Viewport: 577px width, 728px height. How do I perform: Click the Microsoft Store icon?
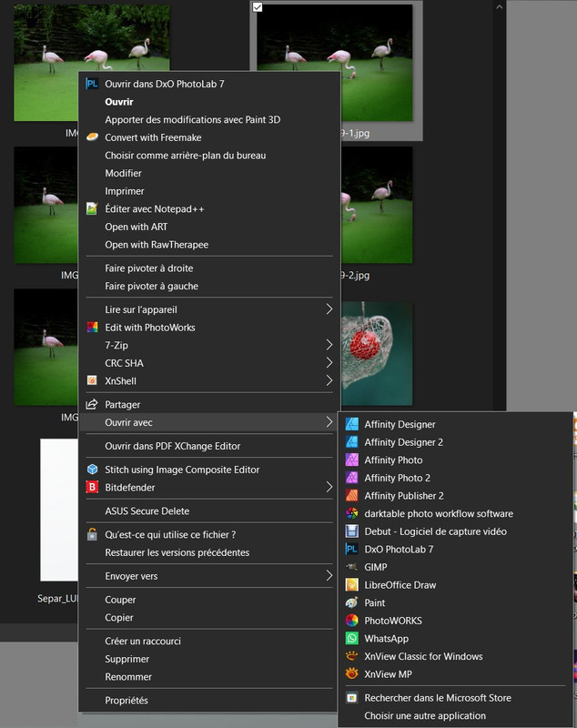[x=352, y=697]
